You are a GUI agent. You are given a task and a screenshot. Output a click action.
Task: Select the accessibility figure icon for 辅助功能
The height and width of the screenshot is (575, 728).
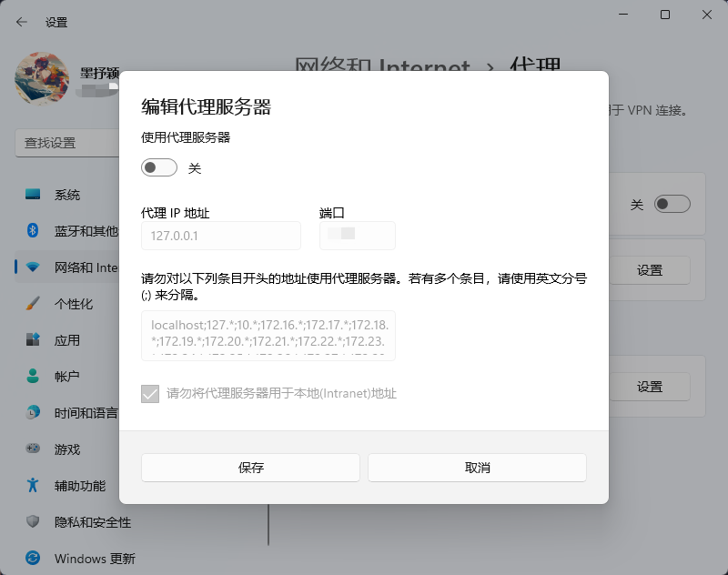(33, 485)
